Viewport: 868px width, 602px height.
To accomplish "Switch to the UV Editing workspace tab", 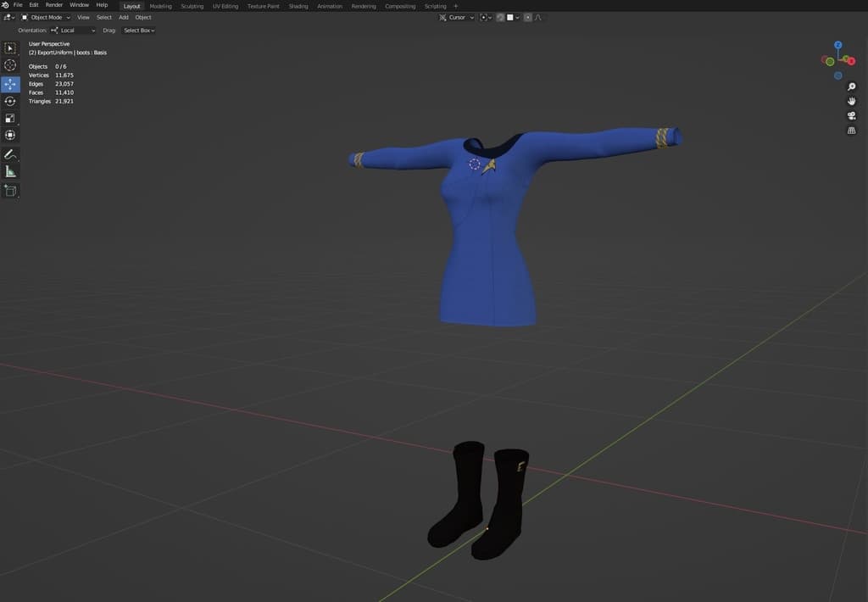I will click(225, 6).
